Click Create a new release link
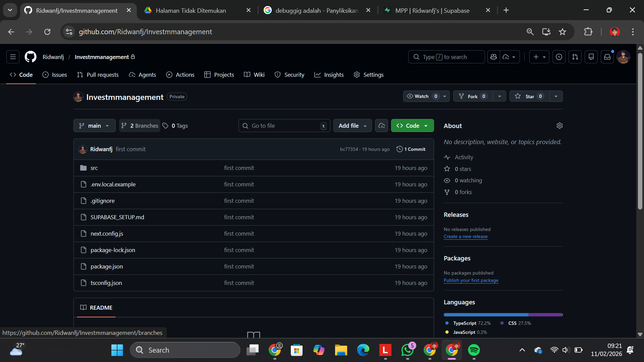Screen dimensions: 644x362 465,237
